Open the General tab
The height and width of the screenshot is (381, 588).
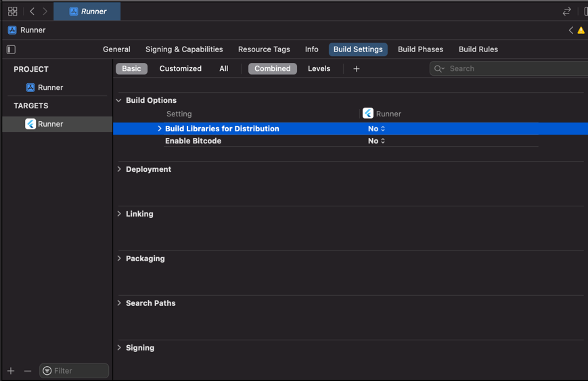click(116, 49)
